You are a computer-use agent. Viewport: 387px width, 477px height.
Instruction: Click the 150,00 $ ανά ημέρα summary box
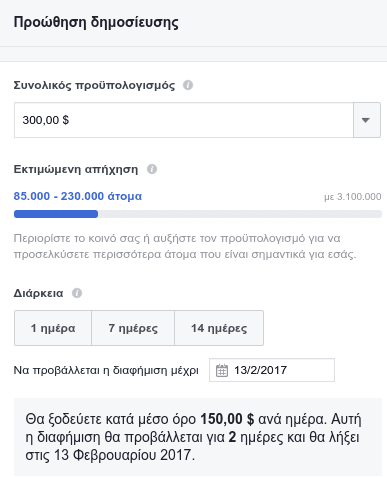tap(198, 437)
